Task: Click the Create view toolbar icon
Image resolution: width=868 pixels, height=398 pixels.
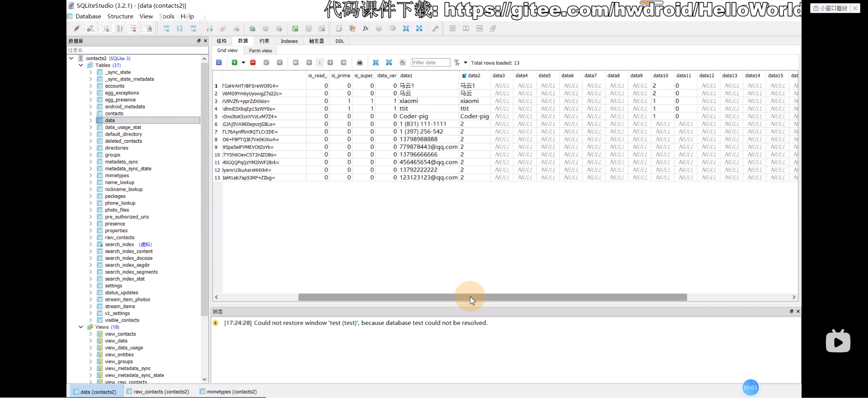Action: (295, 28)
